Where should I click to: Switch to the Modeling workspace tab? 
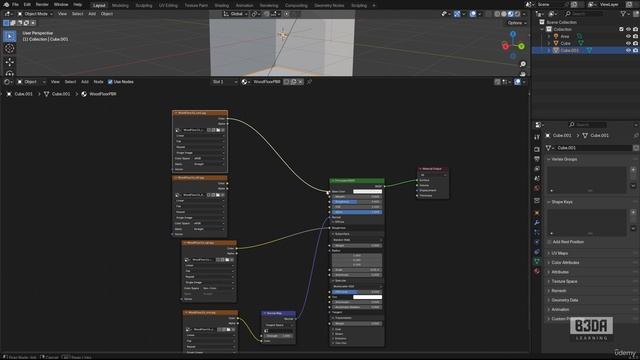[x=120, y=6]
